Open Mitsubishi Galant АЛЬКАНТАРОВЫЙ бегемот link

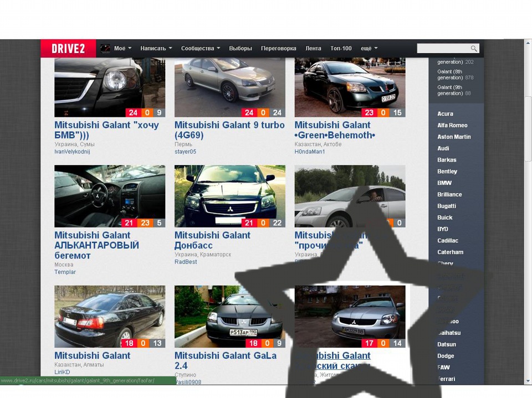coord(96,245)
